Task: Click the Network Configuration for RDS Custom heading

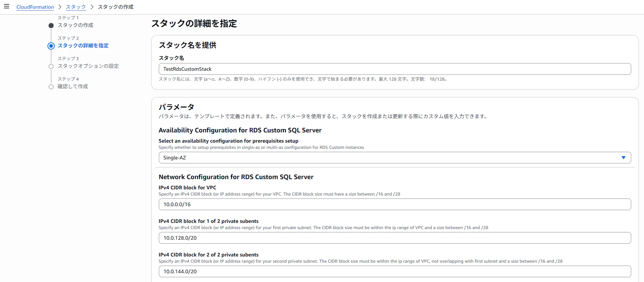Action: tap(236, 177)
